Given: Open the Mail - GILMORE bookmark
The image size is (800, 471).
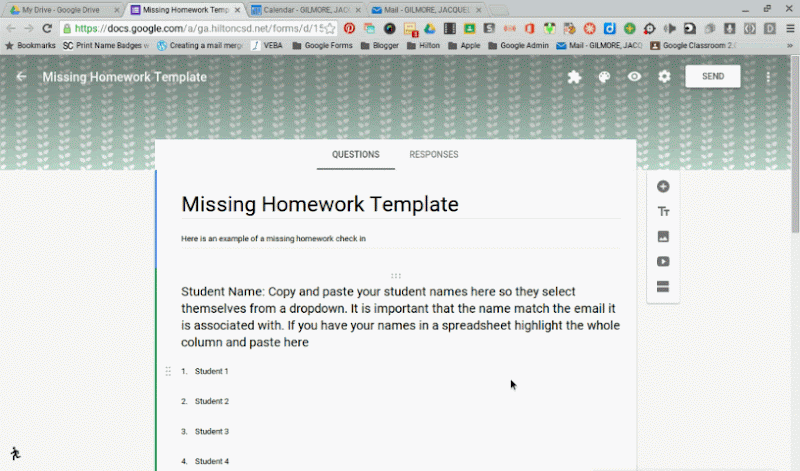Looking at the screenshot, I should pos(599,45).
